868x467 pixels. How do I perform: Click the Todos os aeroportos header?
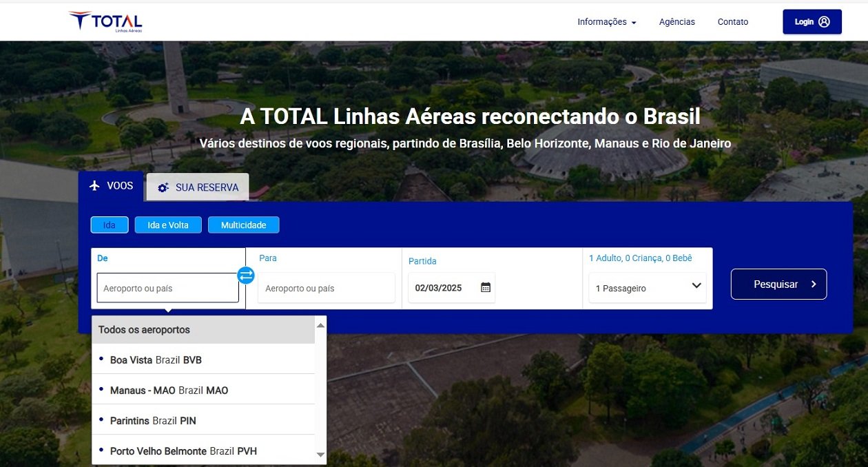(203, 330)
